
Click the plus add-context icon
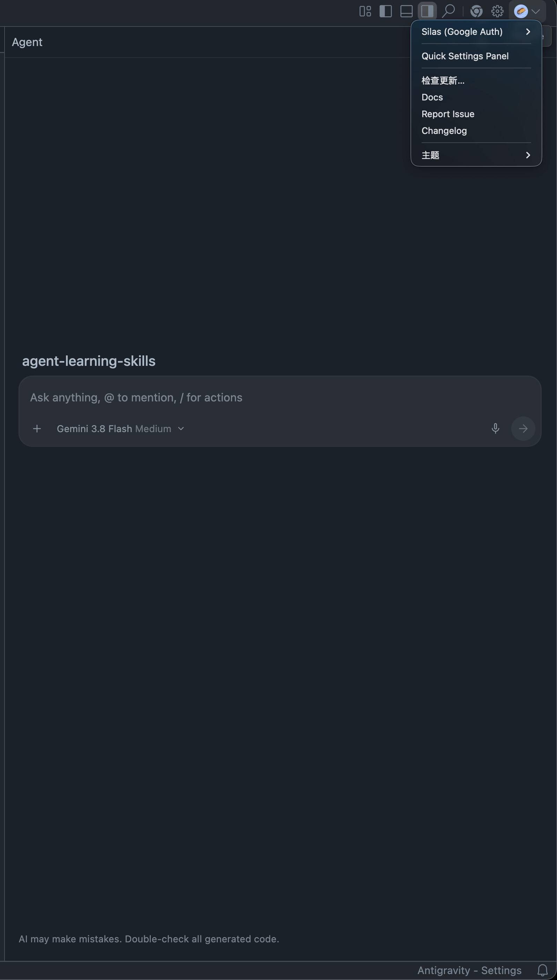coord(37,429)
